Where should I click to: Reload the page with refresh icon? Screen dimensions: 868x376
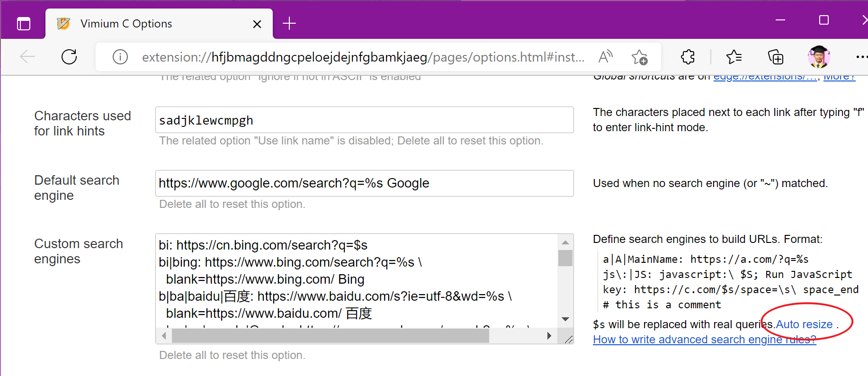coord(69,57)
